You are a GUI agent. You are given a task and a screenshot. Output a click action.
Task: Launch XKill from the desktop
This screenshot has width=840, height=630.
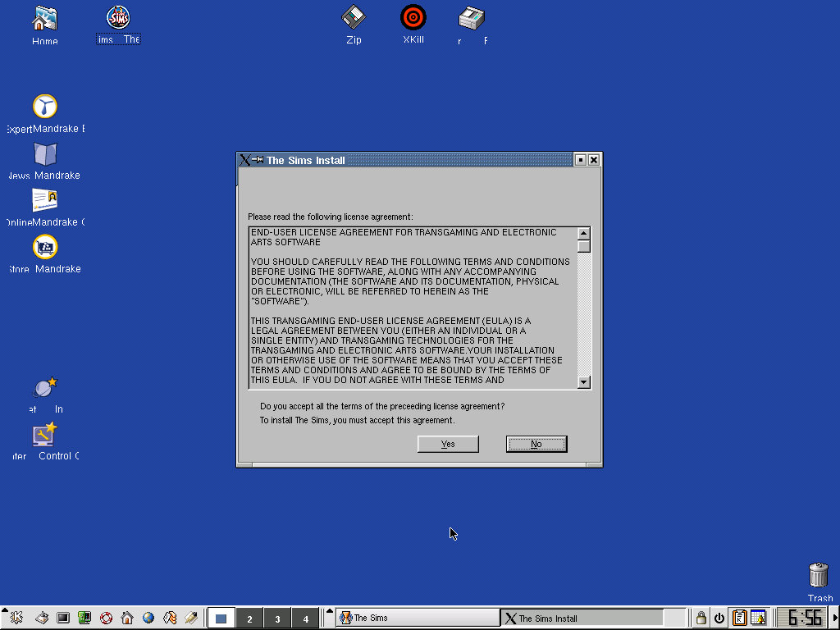click(413, 18)
